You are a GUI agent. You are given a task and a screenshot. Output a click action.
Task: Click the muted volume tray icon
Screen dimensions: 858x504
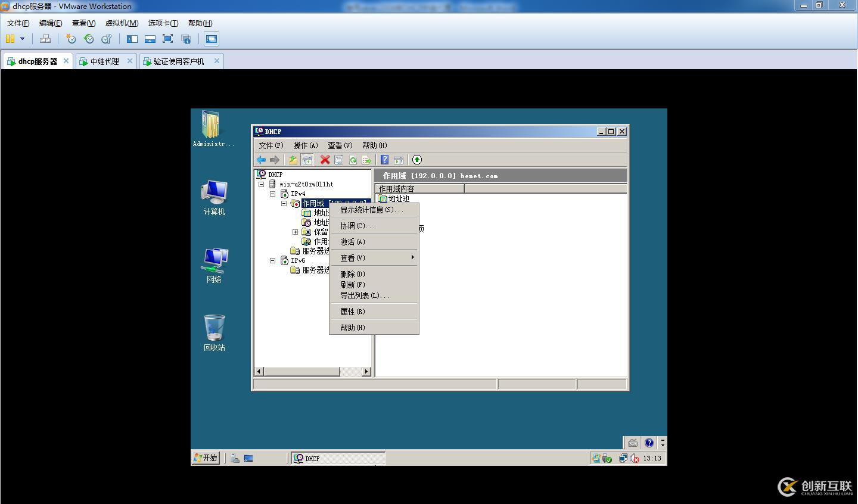click(x=634, y=458)
